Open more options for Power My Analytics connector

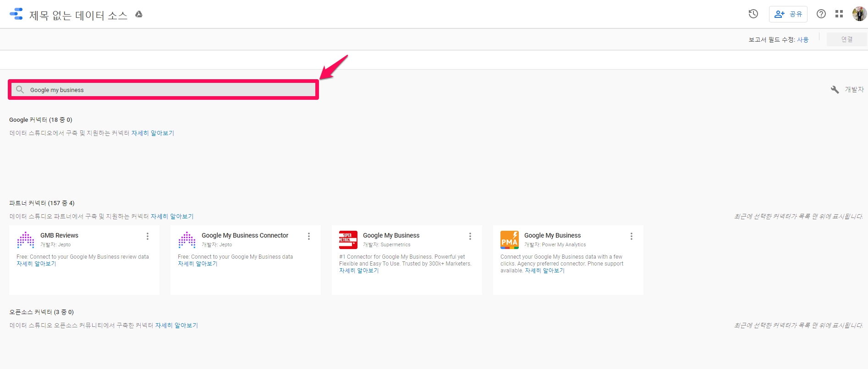pyautogui.click(x=632, y=236)
